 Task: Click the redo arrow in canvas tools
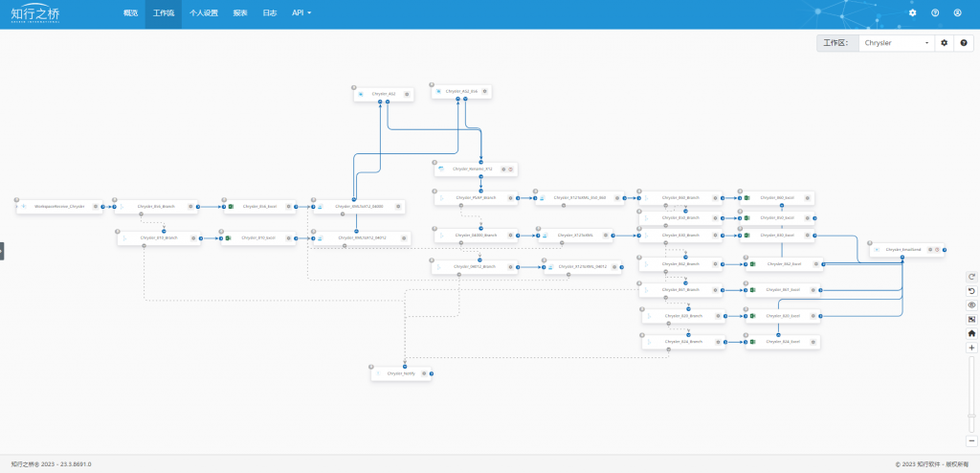[x=971, y=277]
